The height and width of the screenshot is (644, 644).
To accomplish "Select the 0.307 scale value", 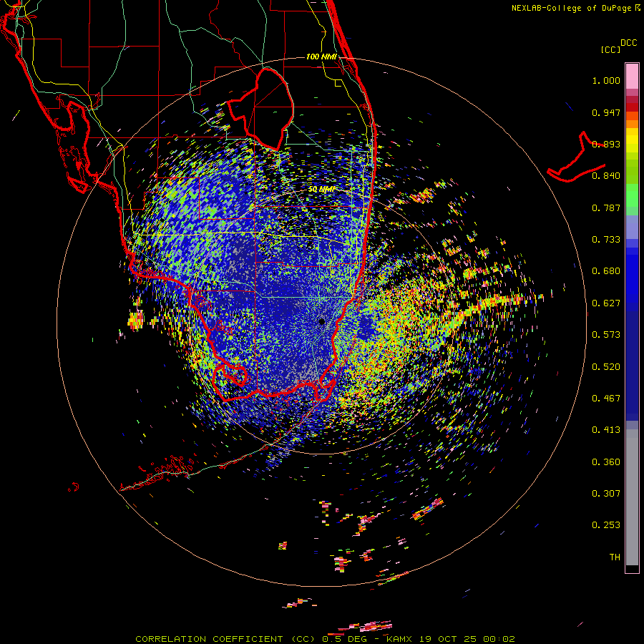I will coord(606,494).
